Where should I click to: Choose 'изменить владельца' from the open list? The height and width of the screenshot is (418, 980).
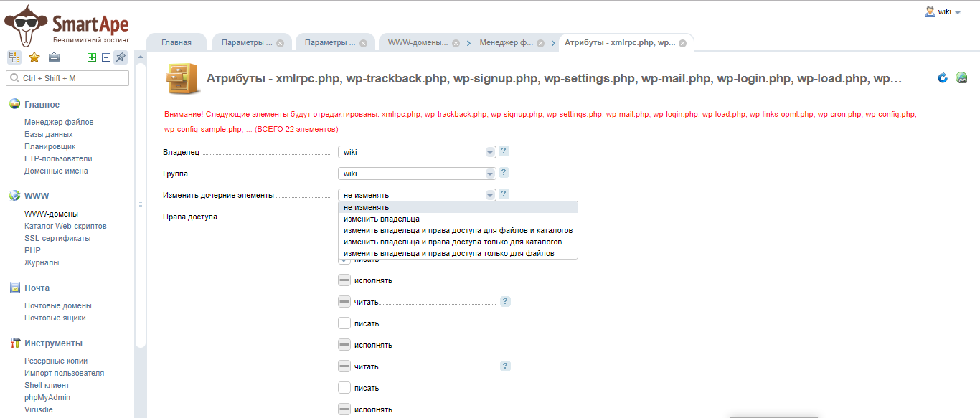[382, 219]
